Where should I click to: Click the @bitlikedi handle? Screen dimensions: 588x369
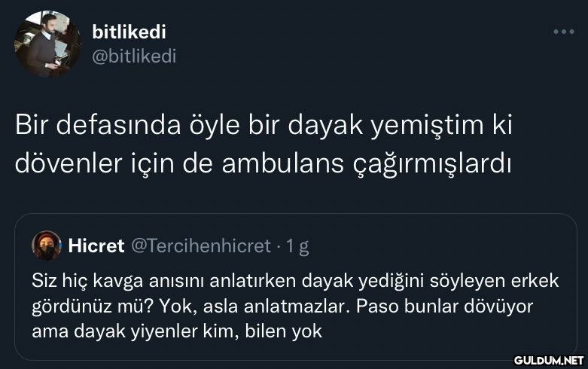(133, 55)
